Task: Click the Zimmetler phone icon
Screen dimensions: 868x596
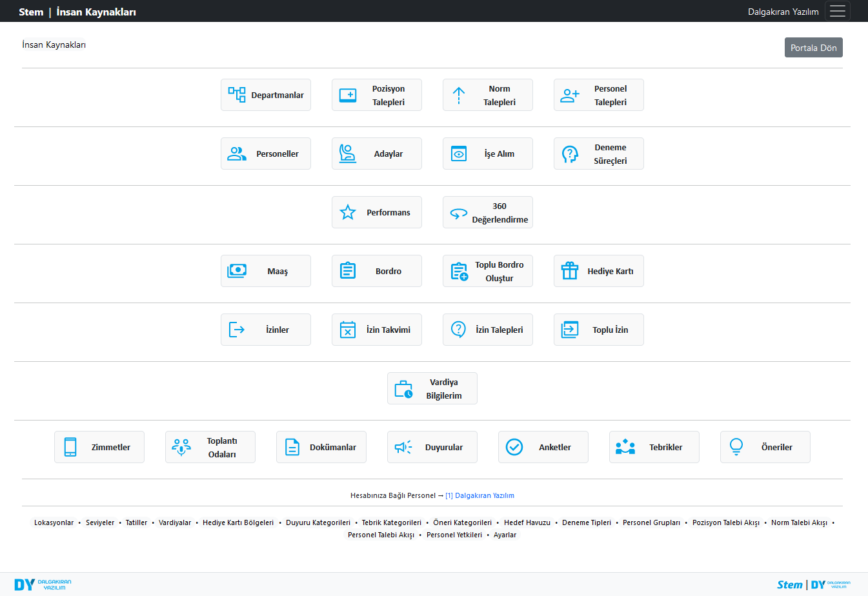Action: pyautogui.click(x=70, y=447)
